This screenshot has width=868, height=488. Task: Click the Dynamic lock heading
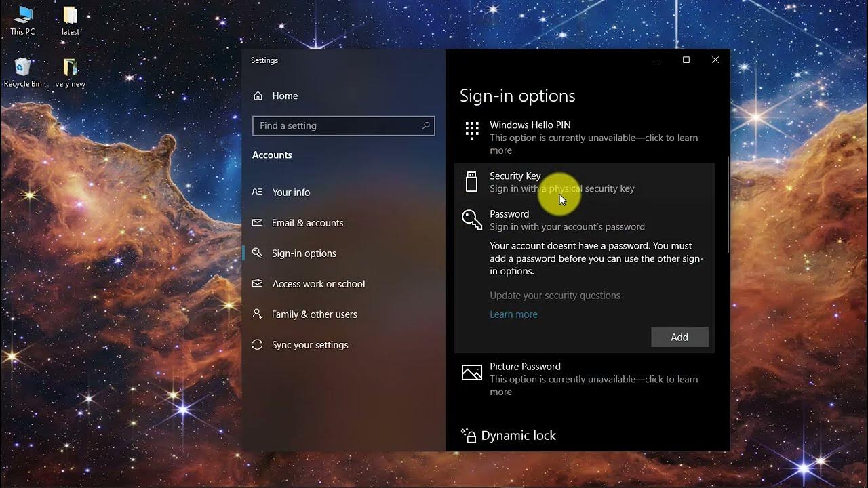coord(518,435)
